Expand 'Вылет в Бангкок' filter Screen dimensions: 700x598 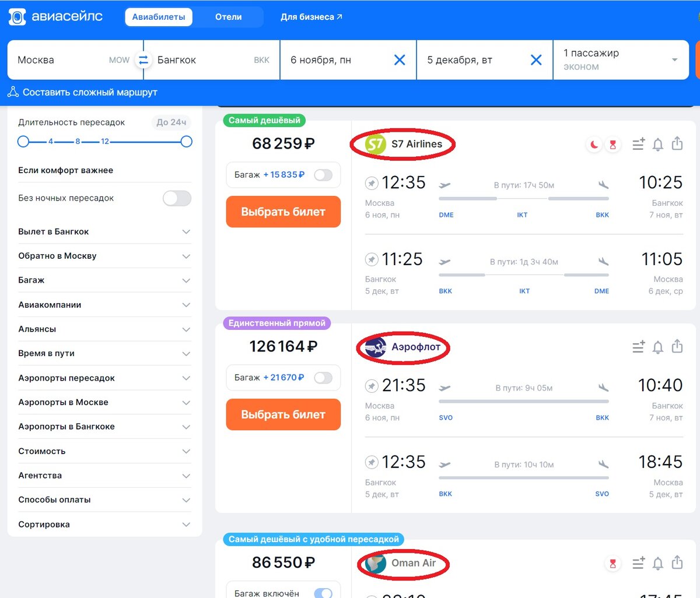(x=104, y=231)
